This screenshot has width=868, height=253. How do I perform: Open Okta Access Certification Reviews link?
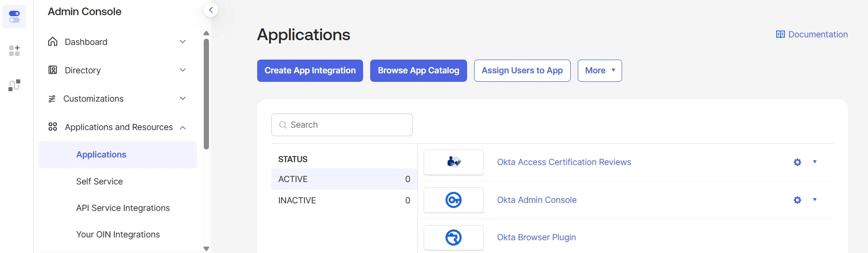(564, 162)
